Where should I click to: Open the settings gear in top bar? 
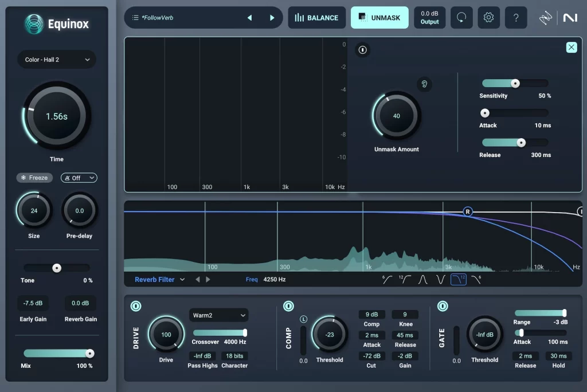pyautogui.click(x=488, y=18)
